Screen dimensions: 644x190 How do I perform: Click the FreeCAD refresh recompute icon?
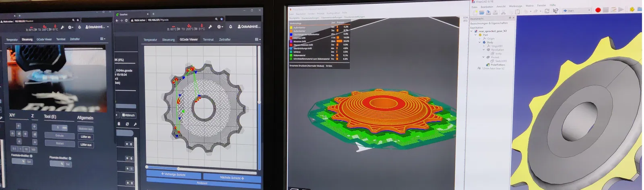point(547,11)
